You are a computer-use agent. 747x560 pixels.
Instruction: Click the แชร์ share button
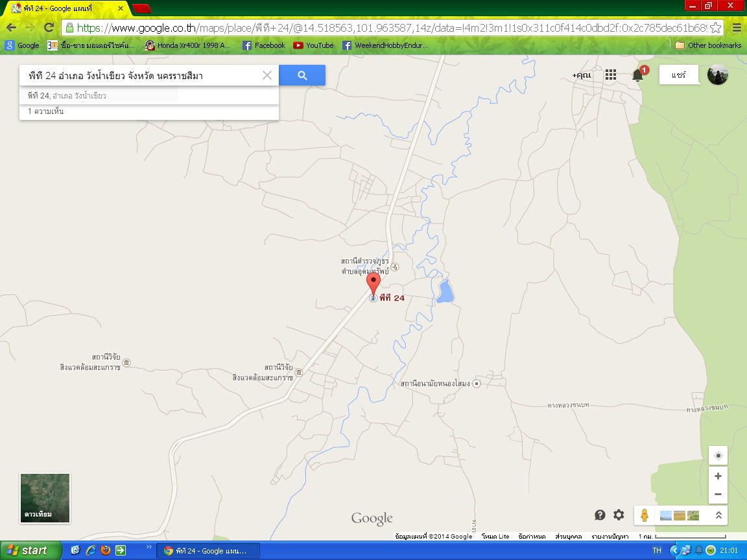pyautogui.click(x=678, y=75)
